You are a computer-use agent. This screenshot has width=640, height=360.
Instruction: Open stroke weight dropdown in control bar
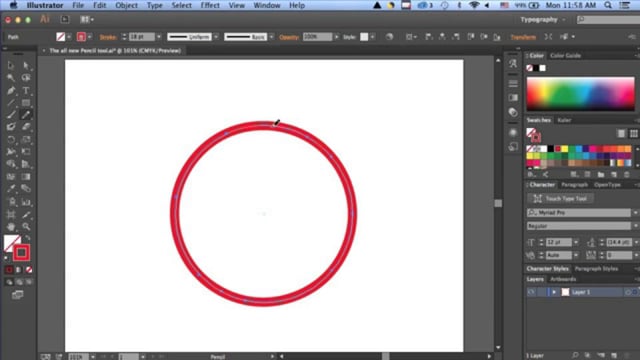pyautogui.click(x=159, y=37)
